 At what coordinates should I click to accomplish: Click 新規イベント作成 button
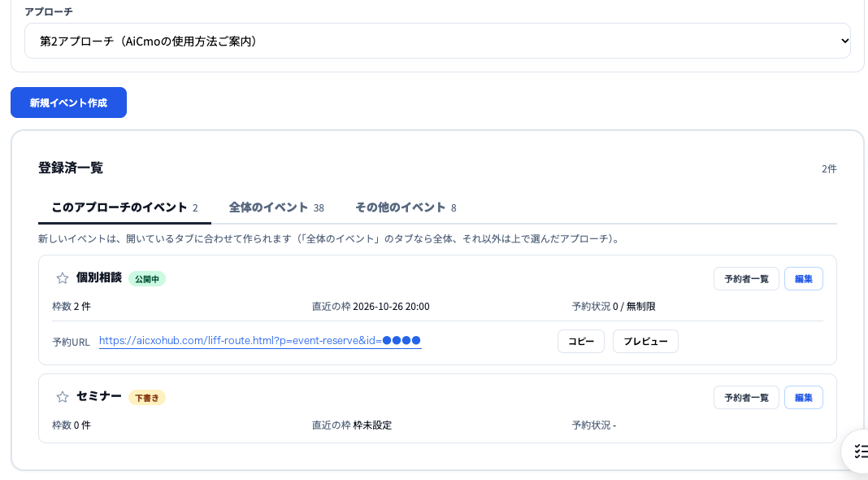click(x=68, y=103)
